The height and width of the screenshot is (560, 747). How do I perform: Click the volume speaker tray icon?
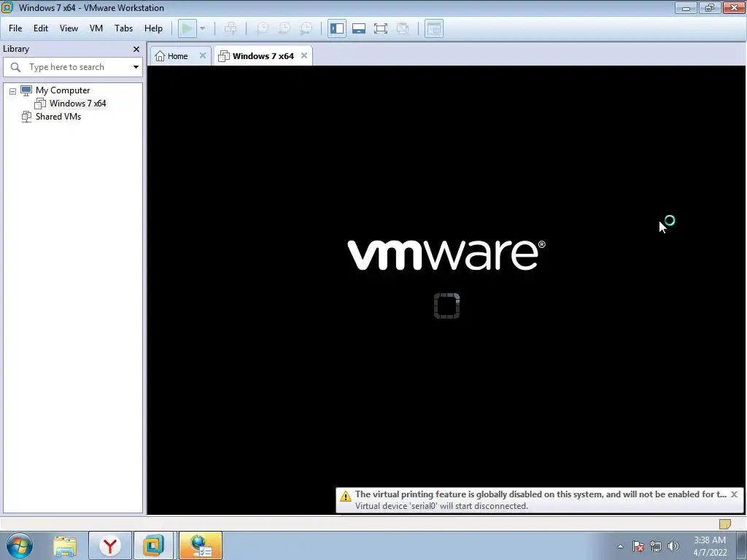(673, 546)
